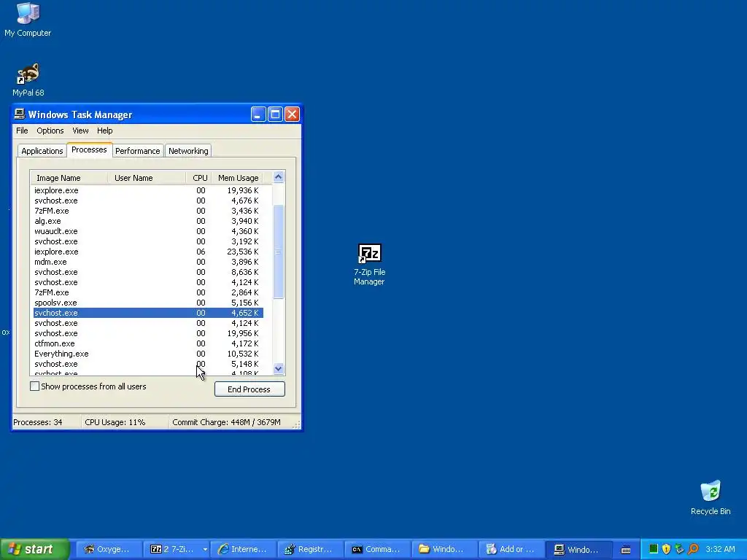
Task: Click the process list scroll up arrow
Action: [278, 177]
